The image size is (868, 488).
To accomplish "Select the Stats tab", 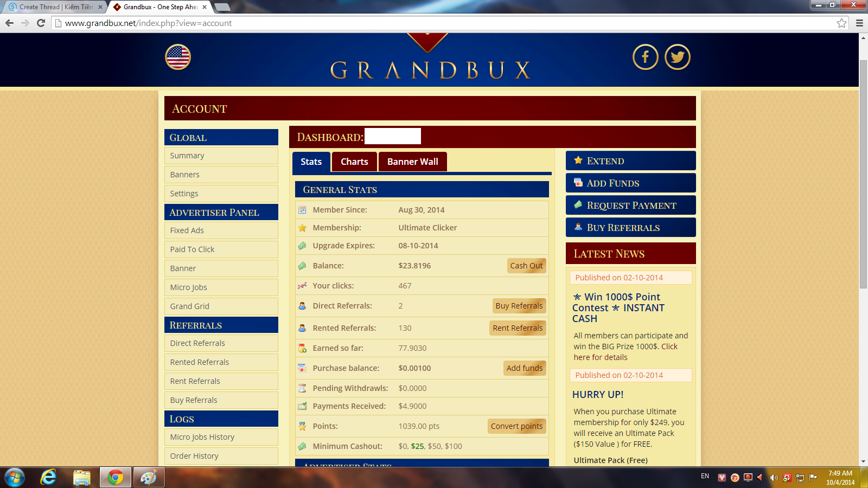I will (311, 162).
